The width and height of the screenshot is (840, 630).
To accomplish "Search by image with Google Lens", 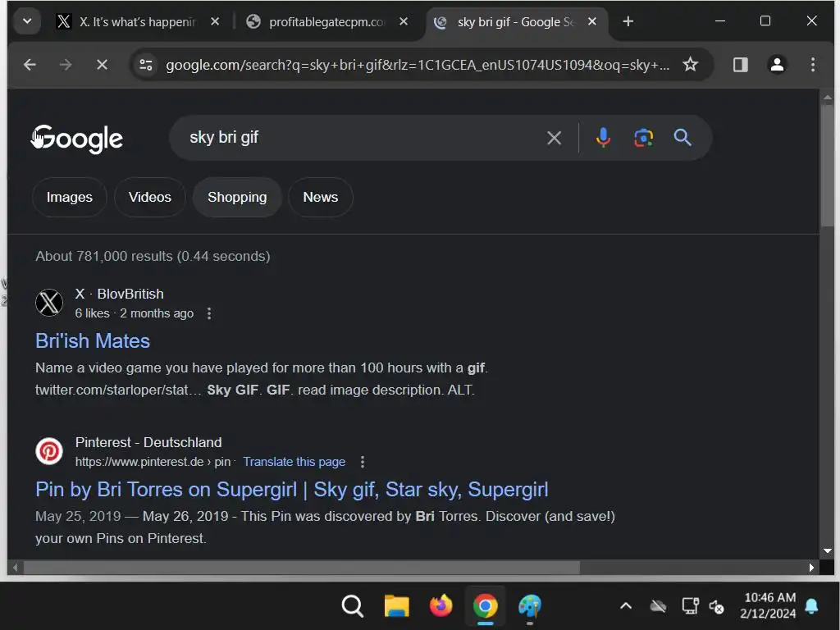I will click(643, 138).
